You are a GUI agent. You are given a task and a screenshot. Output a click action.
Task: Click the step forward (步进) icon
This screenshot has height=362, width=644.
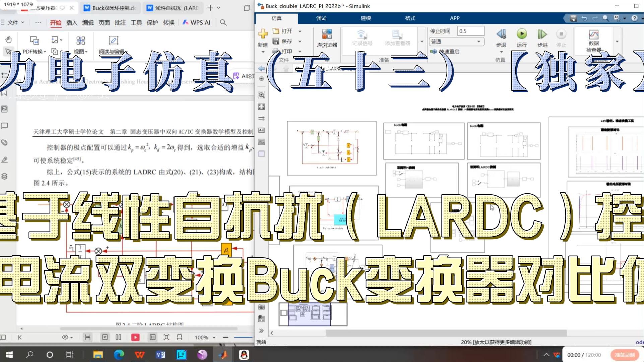pyautogui.click(x=542, y=34)
